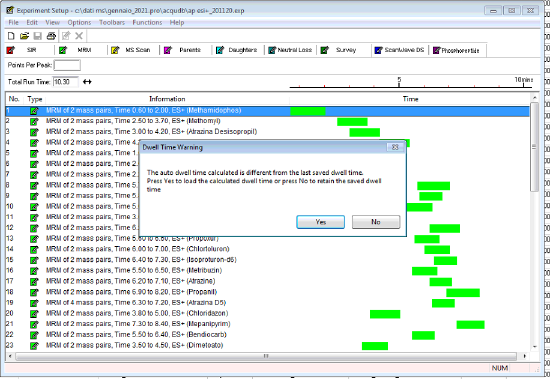Open the View menu
The image size is (550, 379).
click(x=52, y=22)
